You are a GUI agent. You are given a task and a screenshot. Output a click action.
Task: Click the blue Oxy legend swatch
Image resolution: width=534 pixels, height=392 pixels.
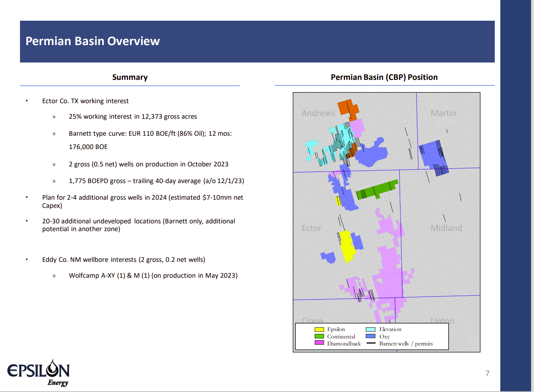370,336
